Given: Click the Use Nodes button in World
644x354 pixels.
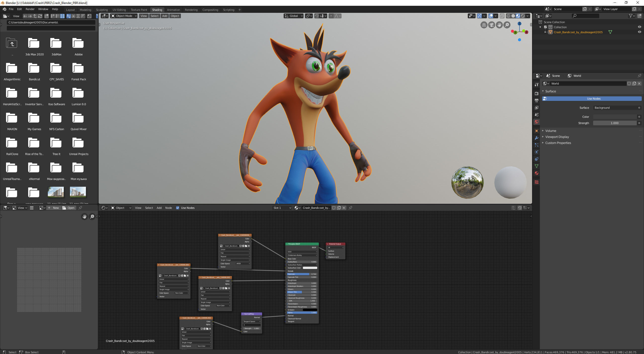Looking at the screenshot, I should (x=592, y=99).
